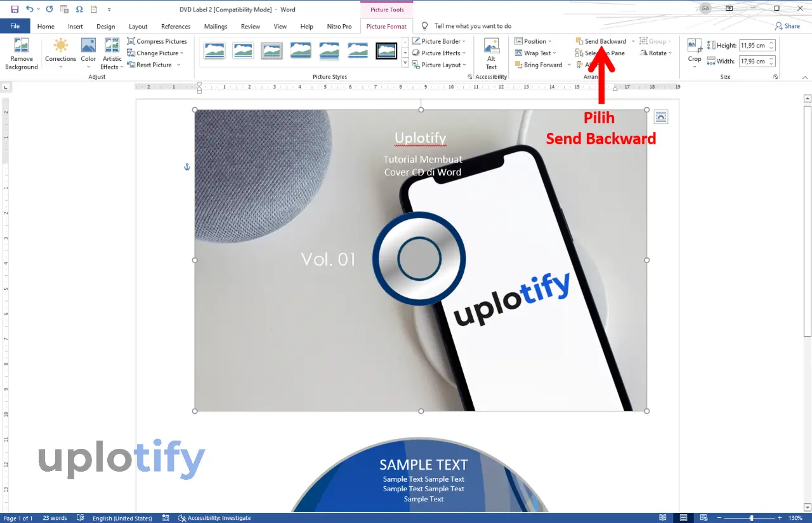Click Change Picture

pyautogui.click(x=155, y=53)
